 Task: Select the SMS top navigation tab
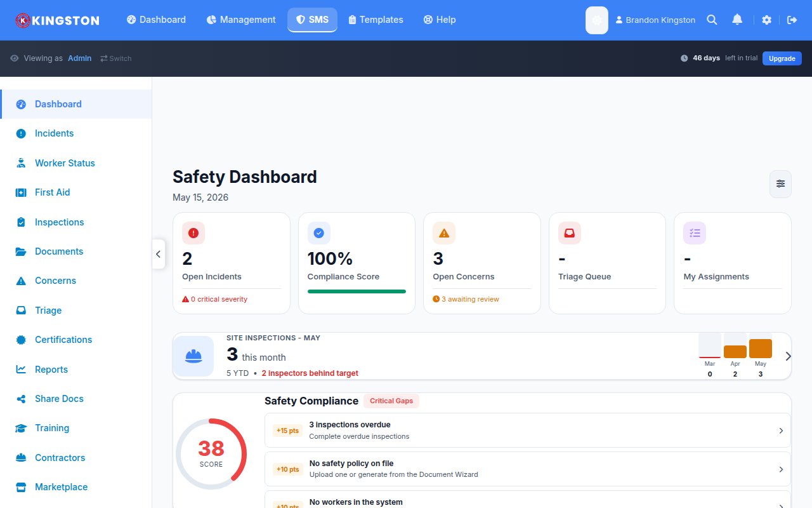(x=312, y=20)
